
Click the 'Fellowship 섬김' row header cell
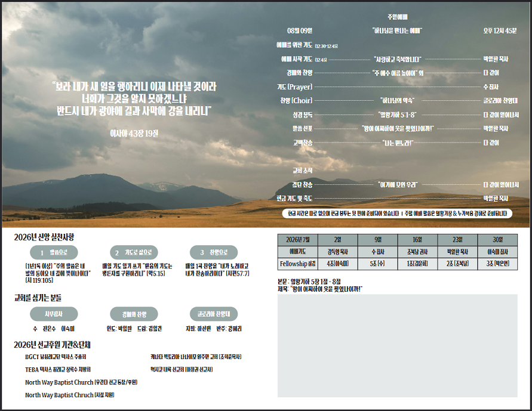tap(297, 264)
